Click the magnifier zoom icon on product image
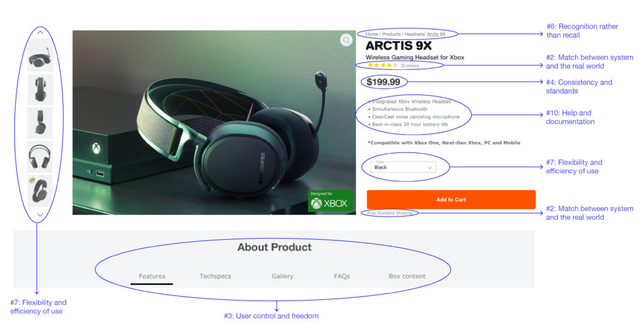This screenshot has height=335, width=644. click(347, 40)
